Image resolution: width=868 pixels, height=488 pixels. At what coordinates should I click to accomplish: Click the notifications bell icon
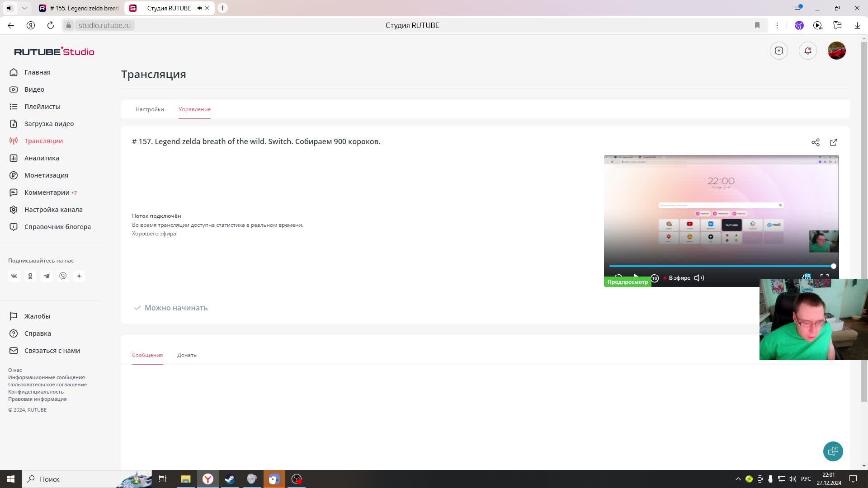point(807,51)
